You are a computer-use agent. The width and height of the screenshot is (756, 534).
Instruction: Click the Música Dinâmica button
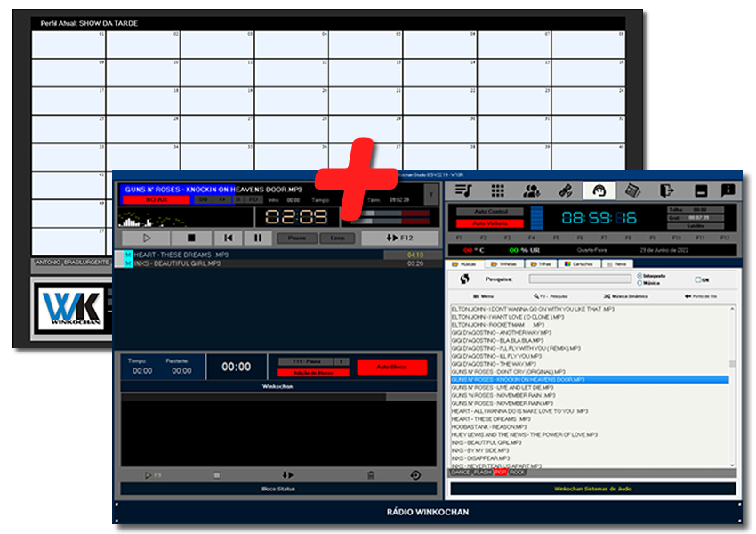(626, 296)
